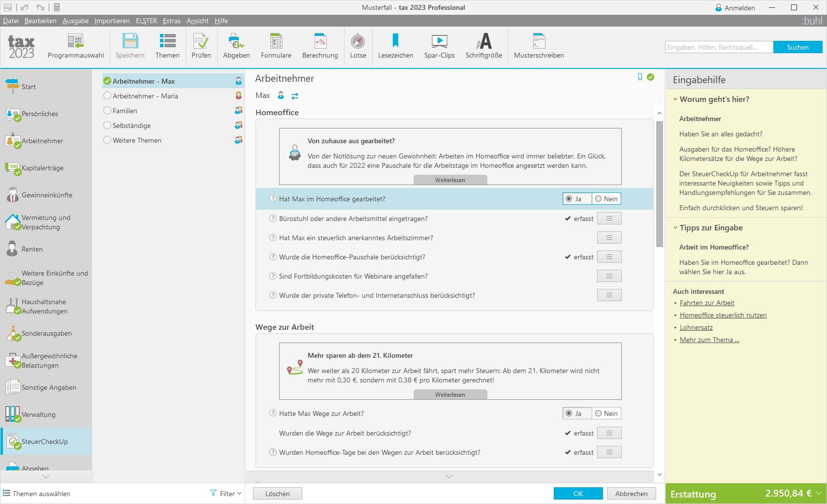827x504 pixels.
Task: Expand Weiterlesen under 'Von zuhause aus gearbeitet?'
Action: [450, 180]
